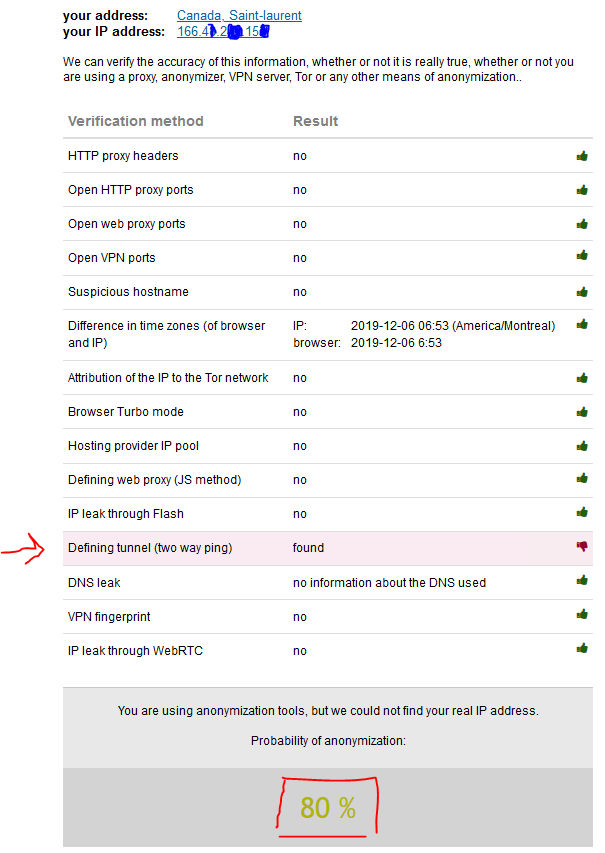This screenshot has width=605, height=853.
Task: Click thumbs-up icon for Open VPN ports
Action: point(582,255)
